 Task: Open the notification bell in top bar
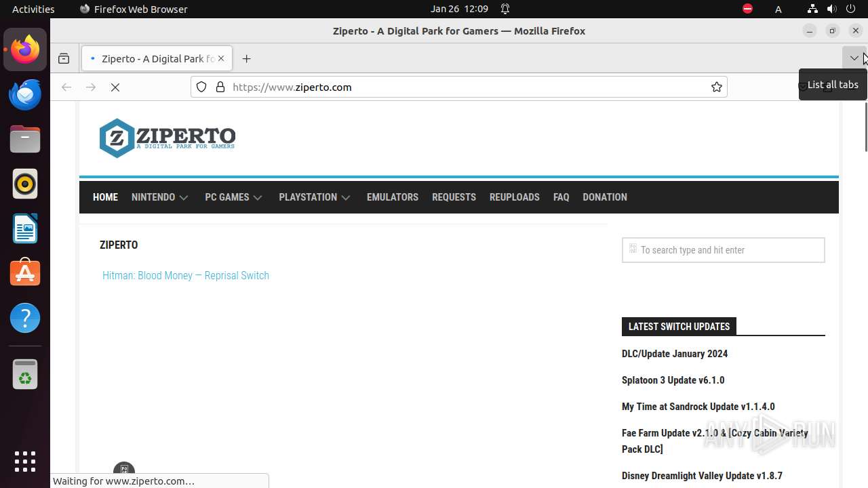click(505, 9)
